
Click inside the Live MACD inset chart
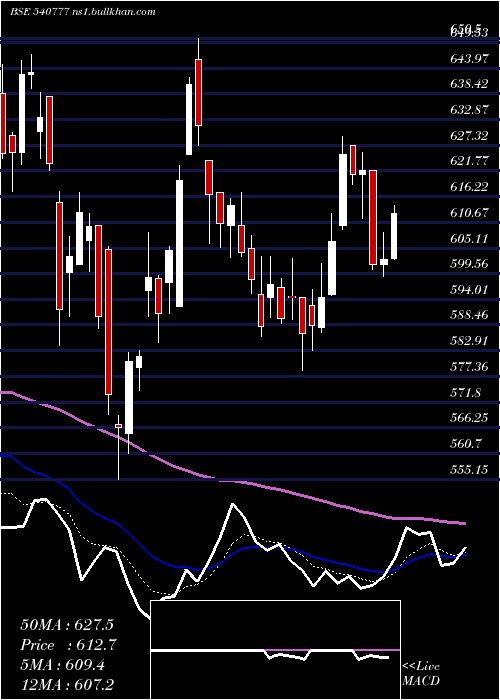(x=275, y=650)
